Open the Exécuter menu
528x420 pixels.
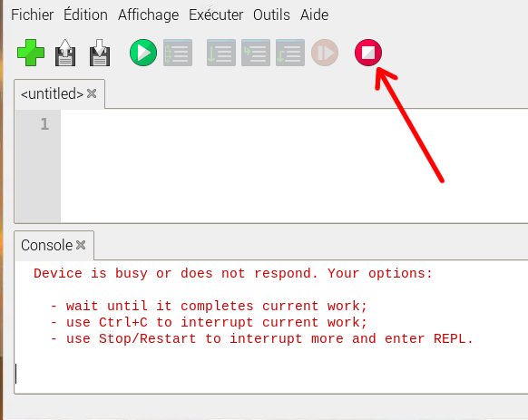pyautogui.click(x=216, y=15)
